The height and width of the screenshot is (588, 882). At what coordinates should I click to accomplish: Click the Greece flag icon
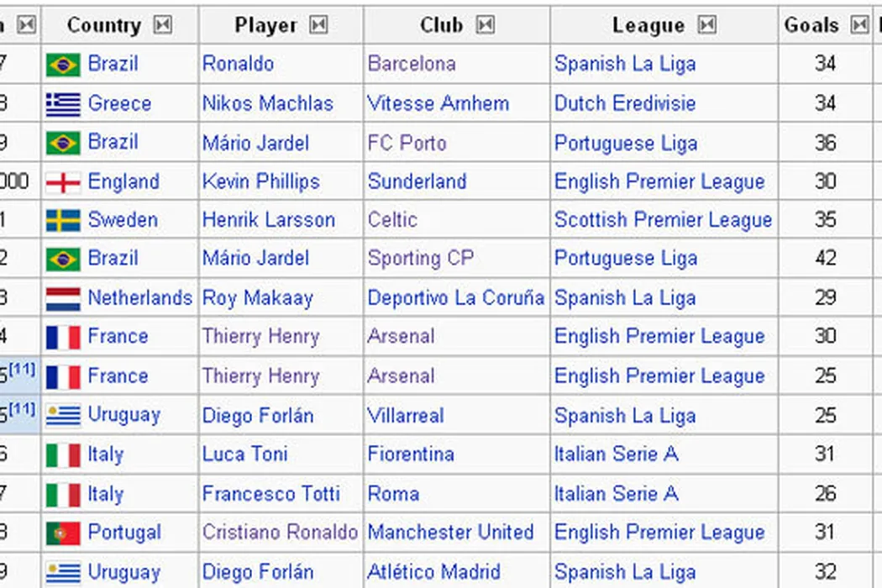pos(63,104)
